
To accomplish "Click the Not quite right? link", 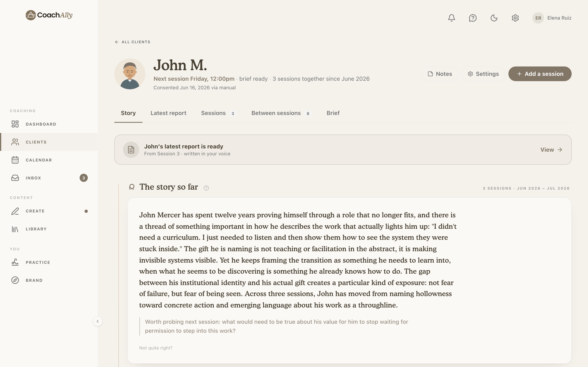I will [x=156, y=348].
